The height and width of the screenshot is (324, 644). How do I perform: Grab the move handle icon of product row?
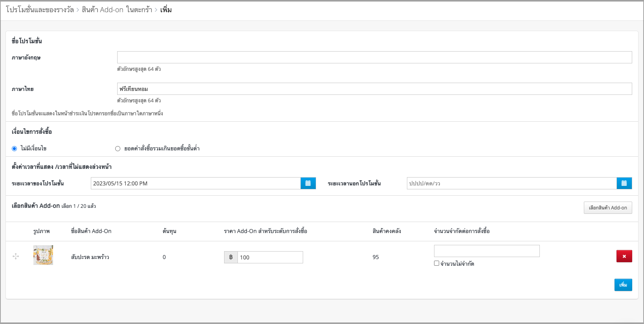click(x=16, y=257)
